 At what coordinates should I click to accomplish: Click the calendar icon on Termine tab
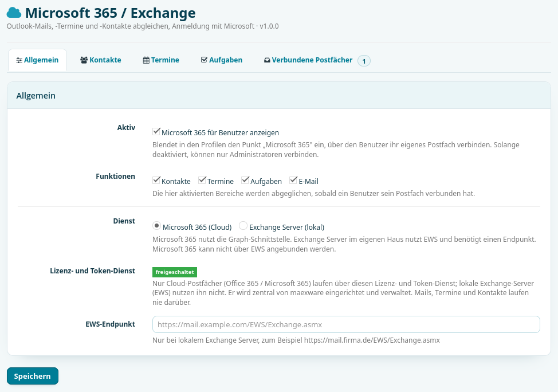click(x=146, y=60)
